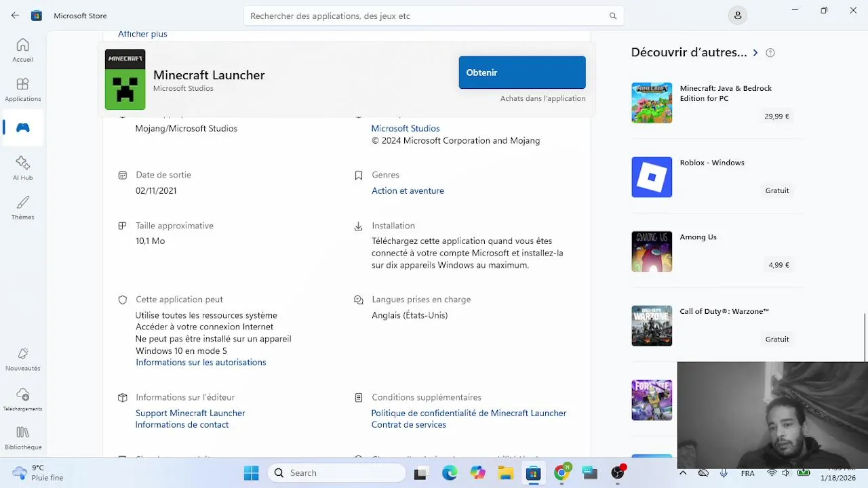Show hidden tray icons chevron
The height and width of the screenshot is (488, 868).
point(683,473)
